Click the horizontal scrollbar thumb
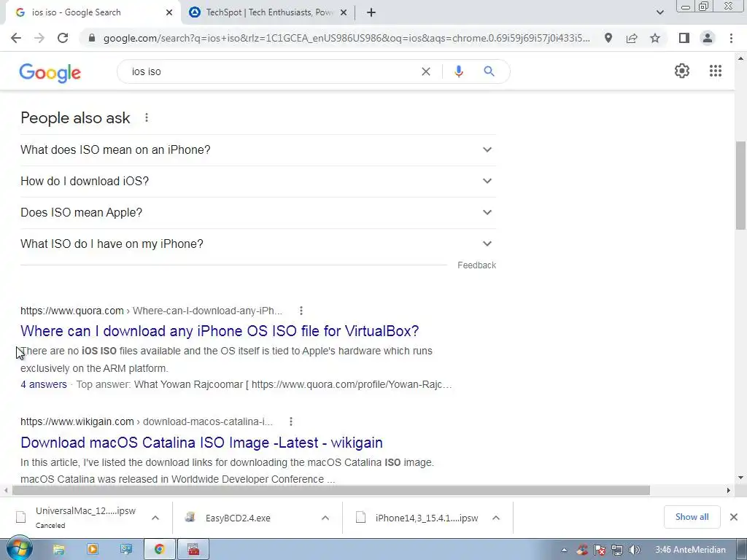The image size is (747, 560). pyautogui.click(x=331, y=490)
